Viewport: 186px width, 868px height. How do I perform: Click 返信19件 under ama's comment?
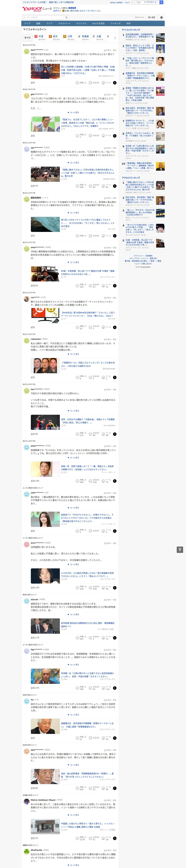pos(35,481)
